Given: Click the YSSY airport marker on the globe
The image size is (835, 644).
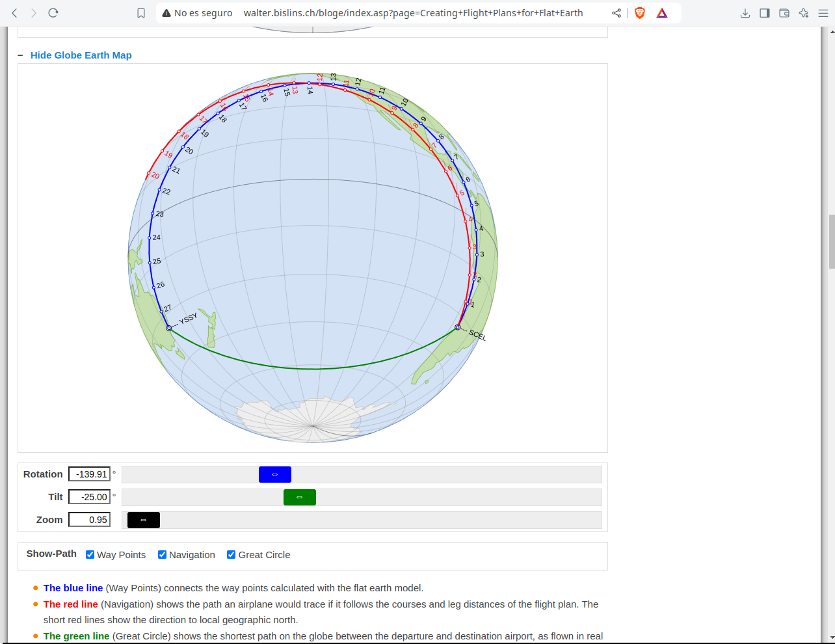Looking at the screenshot, I should click(x=169, y=328).
